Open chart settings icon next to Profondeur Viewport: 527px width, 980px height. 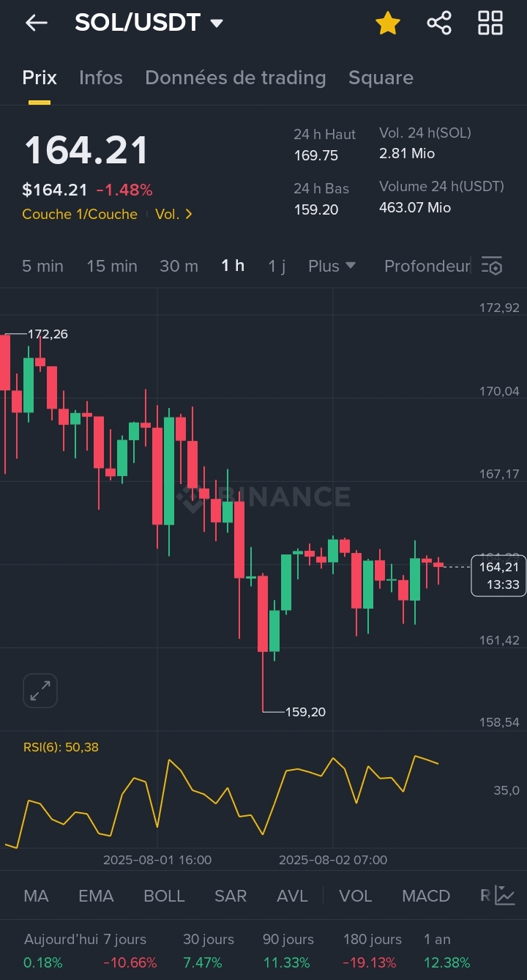point(492,266)
